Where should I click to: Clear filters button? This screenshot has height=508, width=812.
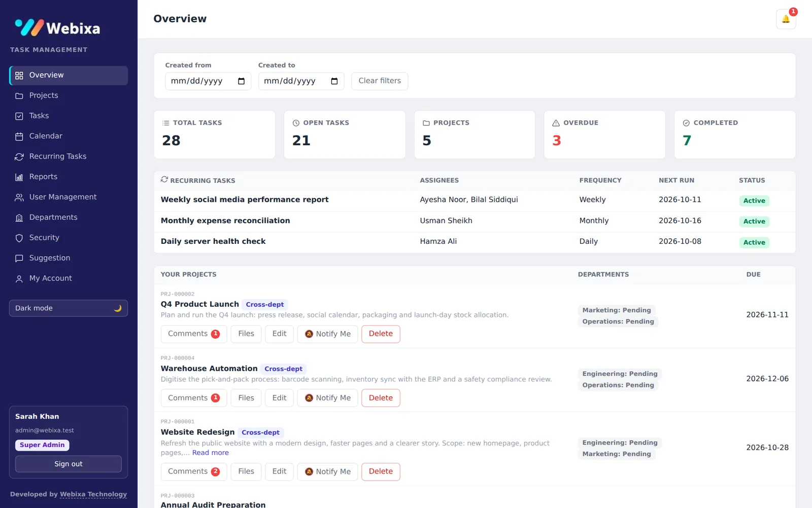pos(380,81)
